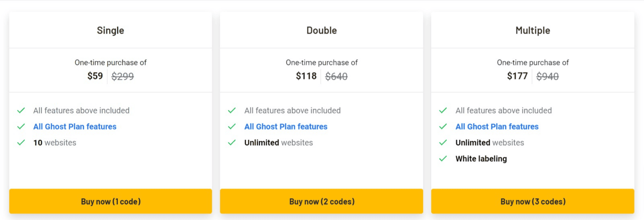Click the Buy now (3 codes) button

click(x=533, y=201)
